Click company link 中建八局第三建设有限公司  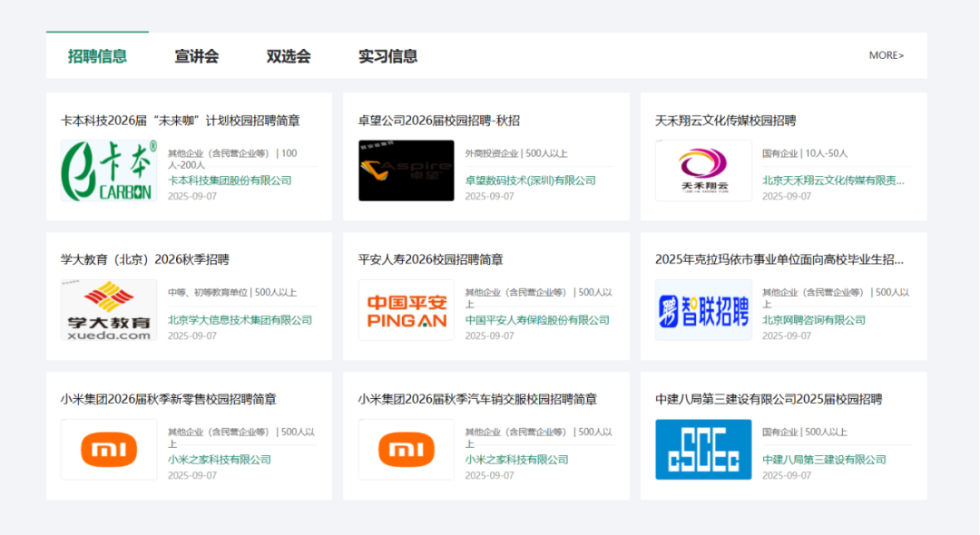coord(824,460)
